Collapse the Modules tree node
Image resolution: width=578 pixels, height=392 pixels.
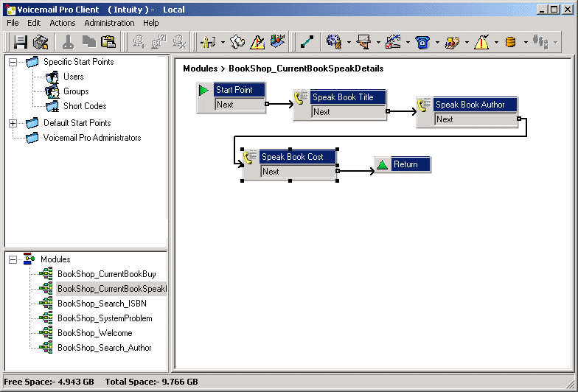13,259
